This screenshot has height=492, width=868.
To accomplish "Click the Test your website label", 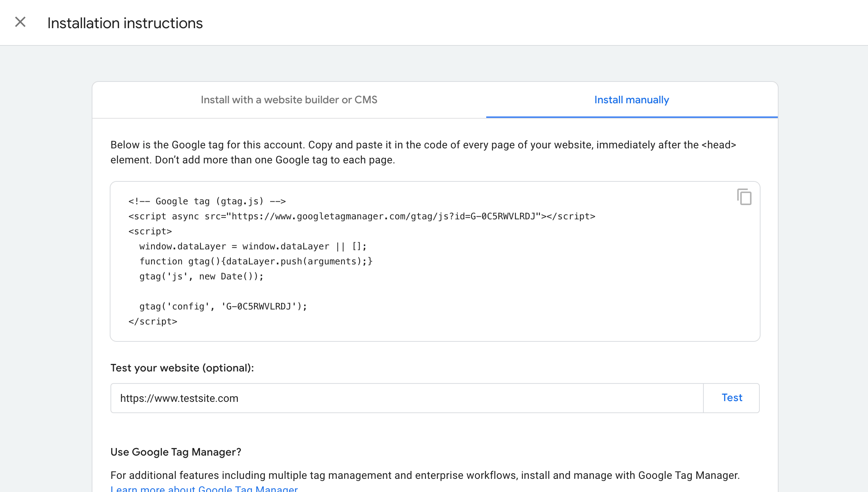I will click(x=182, y=368).
